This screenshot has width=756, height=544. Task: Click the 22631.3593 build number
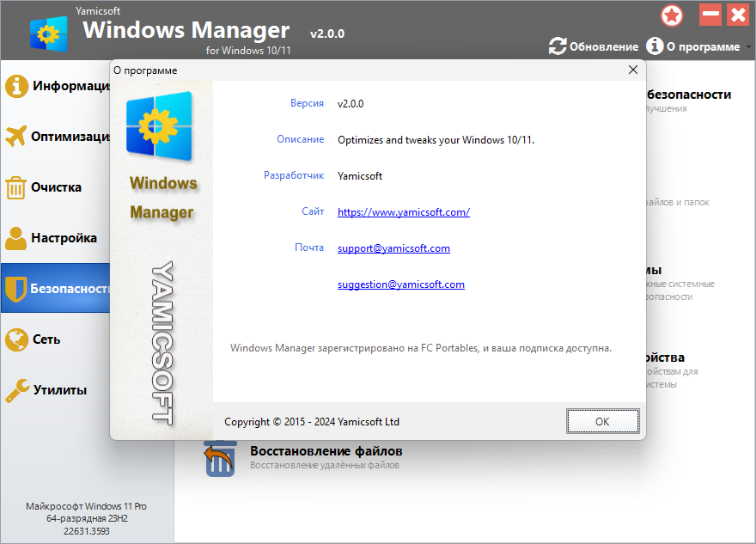pyautogui.click(x=87, y=531)
